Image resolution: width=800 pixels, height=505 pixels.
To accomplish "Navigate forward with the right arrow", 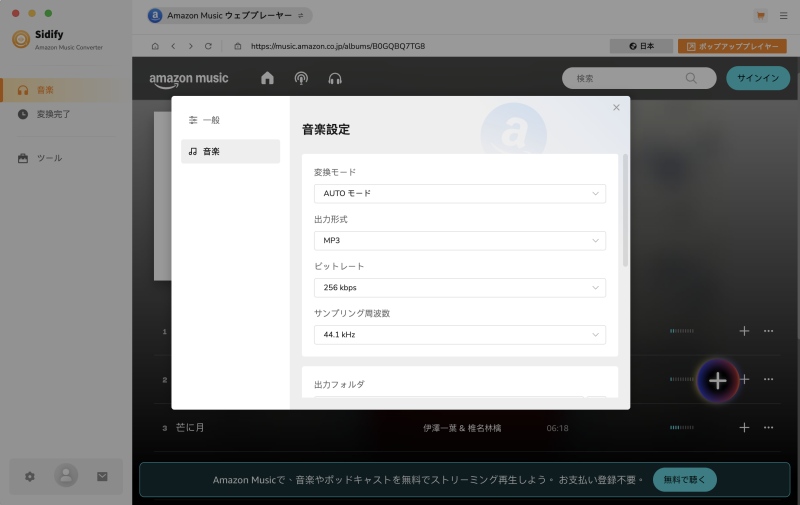I will 191,46.
